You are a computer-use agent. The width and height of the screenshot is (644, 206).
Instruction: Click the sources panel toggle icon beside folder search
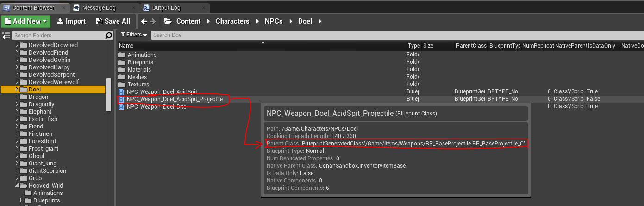6,36
